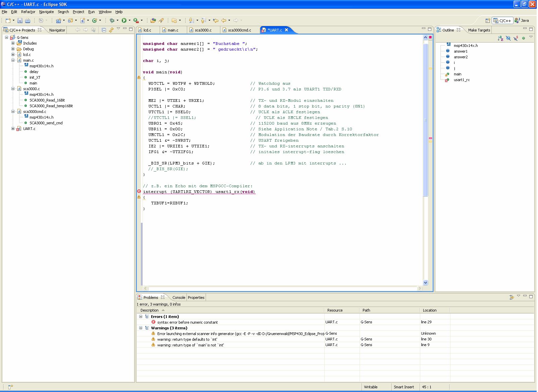This screenshot has width=538, height=392.
Task: Click the error marker beside interrupt line
Action: tap(139, 191)
